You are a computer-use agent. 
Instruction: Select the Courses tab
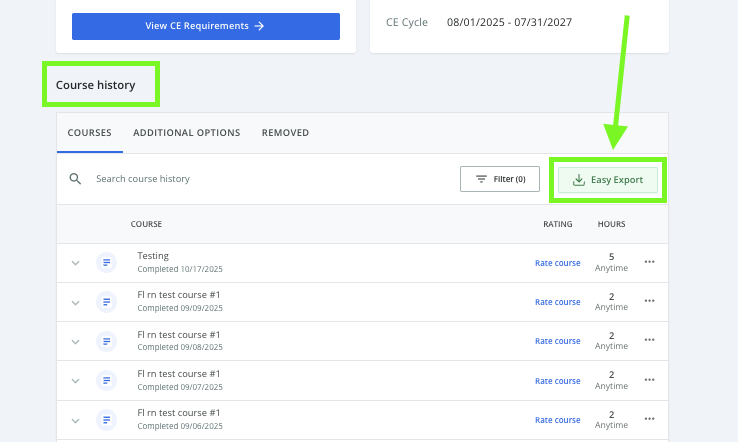point(89,133)
